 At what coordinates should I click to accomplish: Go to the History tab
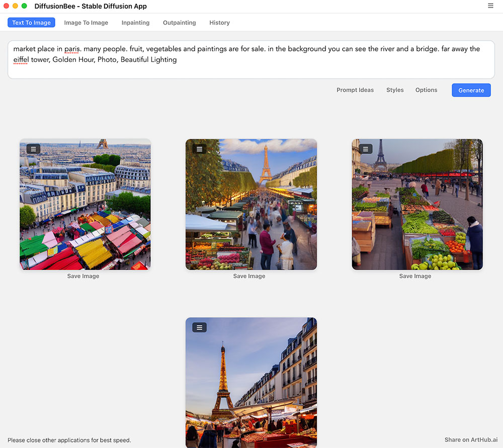pos(219,23)
